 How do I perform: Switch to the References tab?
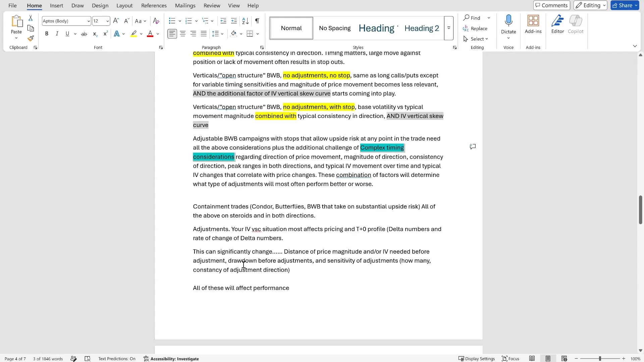tap(154, 6)
